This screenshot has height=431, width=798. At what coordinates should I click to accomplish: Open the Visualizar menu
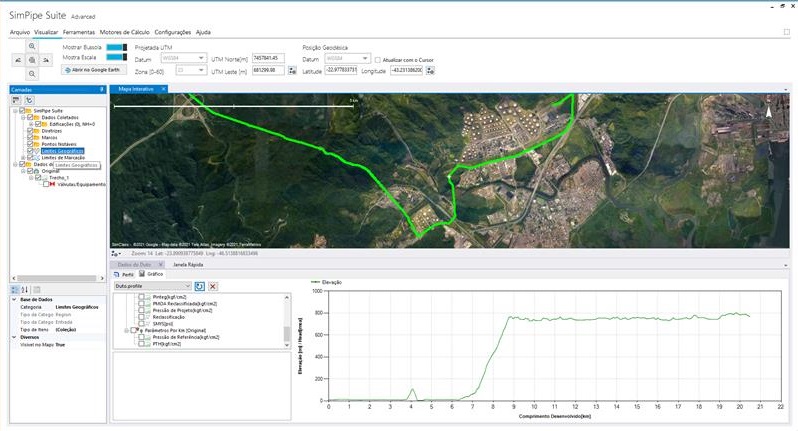point(46,32)
